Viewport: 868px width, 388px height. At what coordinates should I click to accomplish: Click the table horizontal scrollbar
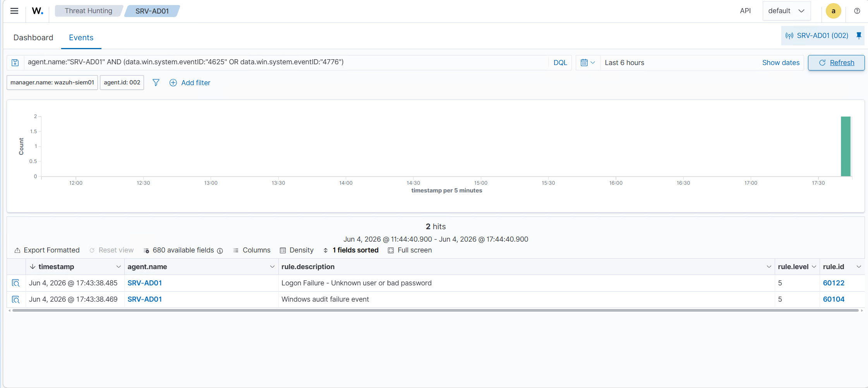pos(436,310)
